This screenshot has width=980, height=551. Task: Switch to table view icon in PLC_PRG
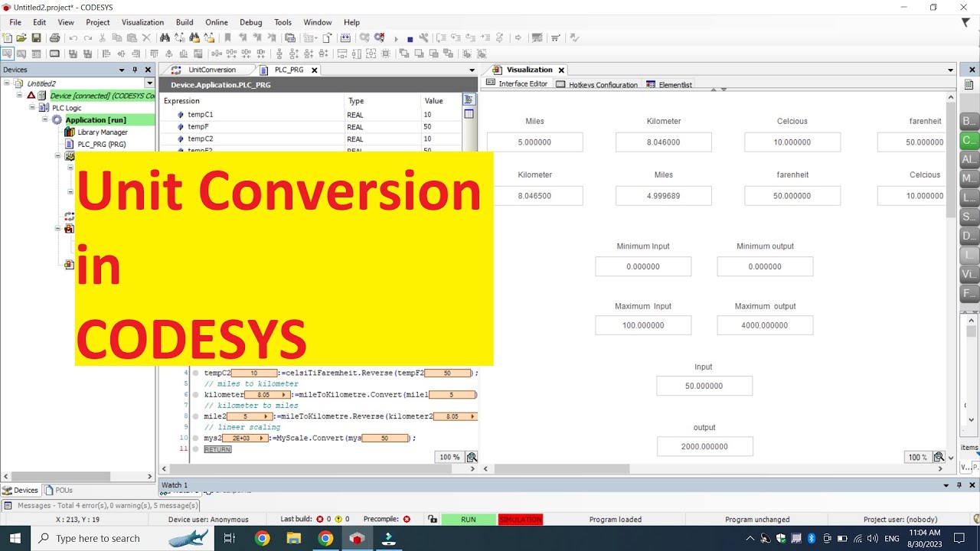coord(469,114)
